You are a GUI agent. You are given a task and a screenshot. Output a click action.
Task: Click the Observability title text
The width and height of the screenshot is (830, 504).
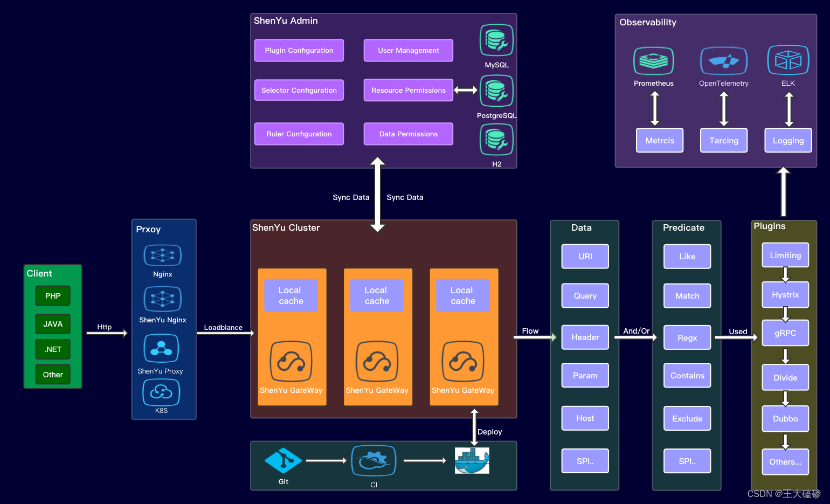648,22
